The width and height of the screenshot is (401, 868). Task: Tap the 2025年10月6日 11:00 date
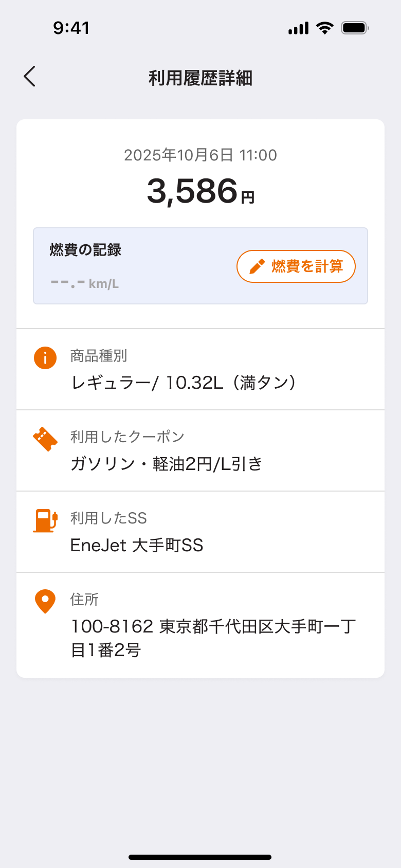click(200, 155)
